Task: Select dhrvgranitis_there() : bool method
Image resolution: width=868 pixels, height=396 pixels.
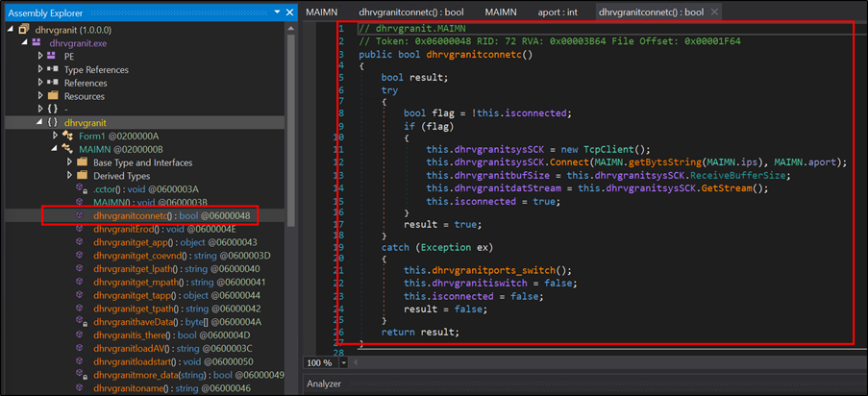Action: click(172, 335)
